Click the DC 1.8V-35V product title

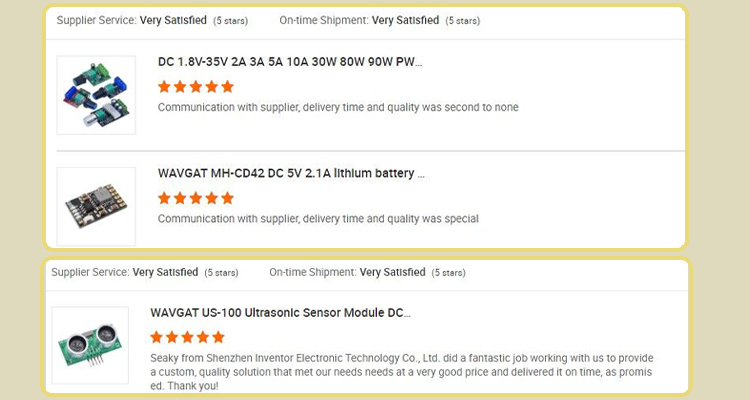click(289, 62)
